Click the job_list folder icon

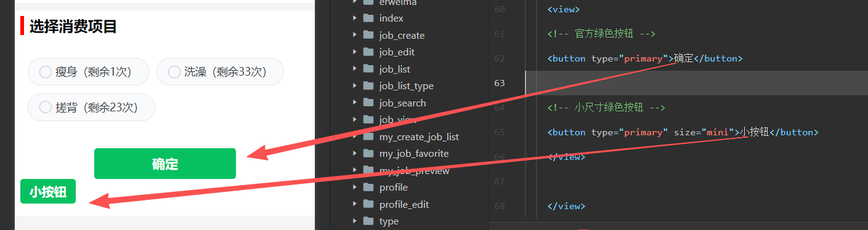coord(368,69)
